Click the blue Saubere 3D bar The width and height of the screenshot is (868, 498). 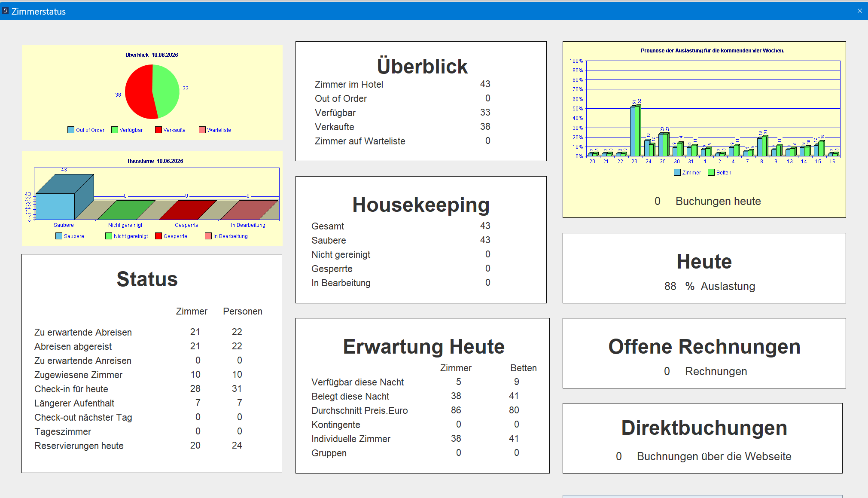pos(64,198)
